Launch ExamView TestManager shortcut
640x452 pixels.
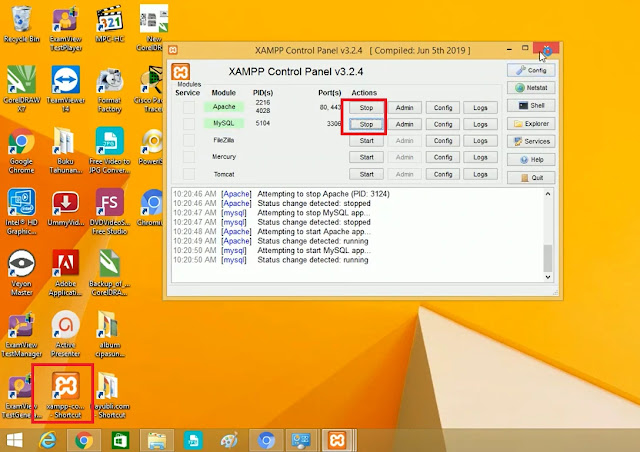click(x=21, y=334)
